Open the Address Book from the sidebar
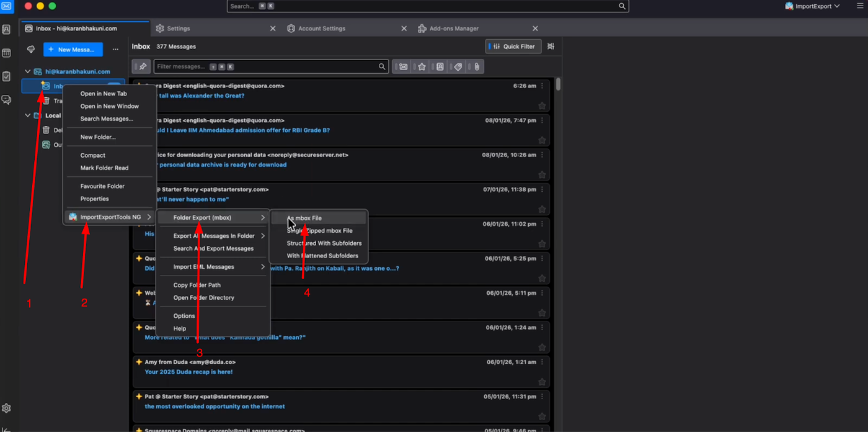Viewport: 868px width, 432px height. pyautogui.click(x=6, y=29)
